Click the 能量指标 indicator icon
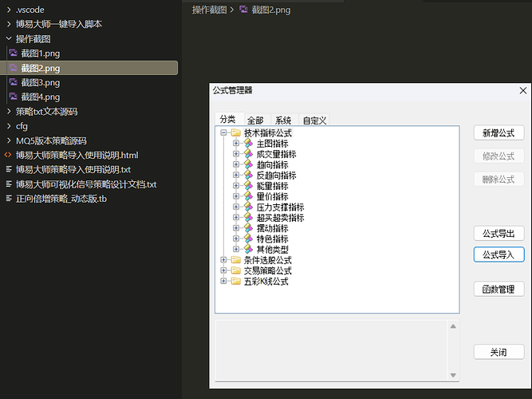This screenshot has width=532, height=399. point(248,186)
